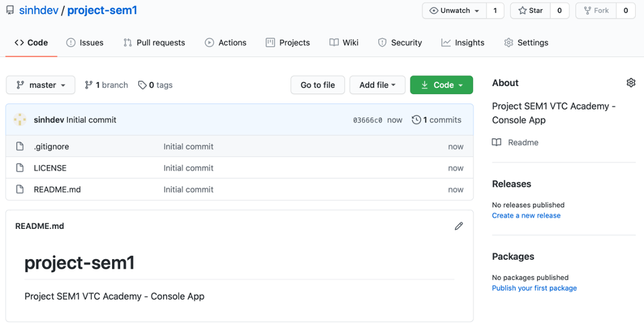
Task: Click the watchers count 1
Action: click(x=495, y=11)
